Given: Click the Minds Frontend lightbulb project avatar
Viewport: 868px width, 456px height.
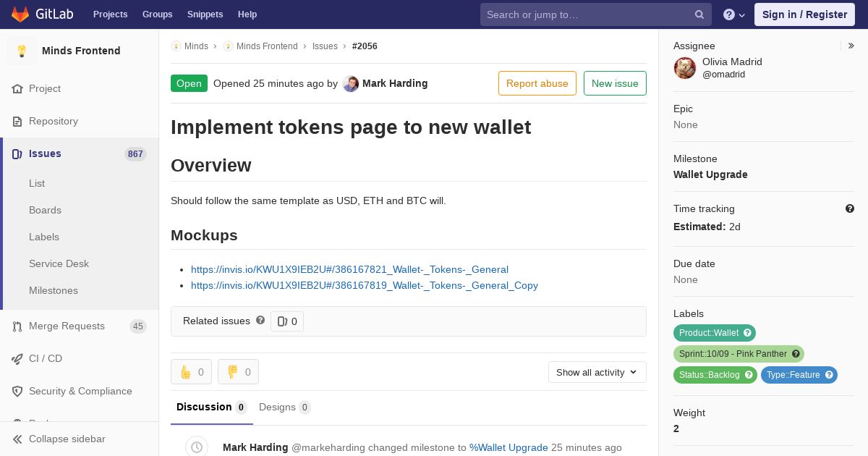Looking at the screenshot, I should click(22, 51).
